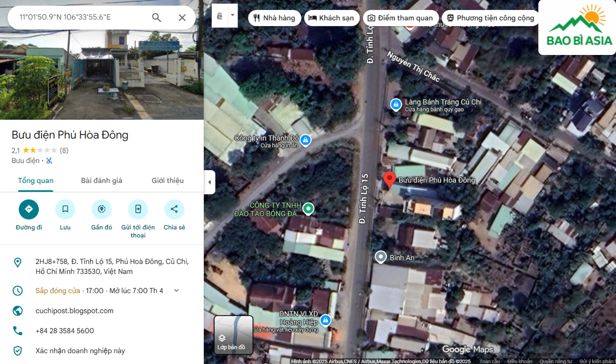Image resolution: width=616 pixels, height=364 pixels.
Task: Click the Gần đó nearby icon
Action: (x=101, y=209)
